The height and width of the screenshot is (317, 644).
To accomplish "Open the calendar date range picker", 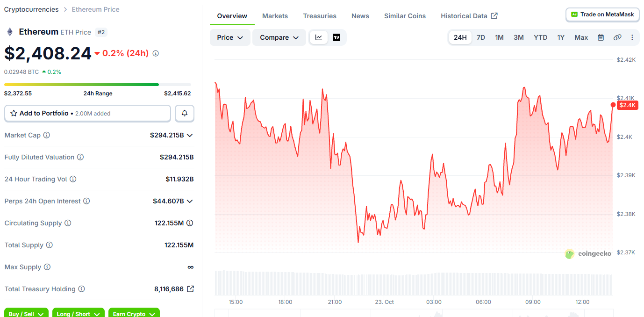I will tap(601, 37).
